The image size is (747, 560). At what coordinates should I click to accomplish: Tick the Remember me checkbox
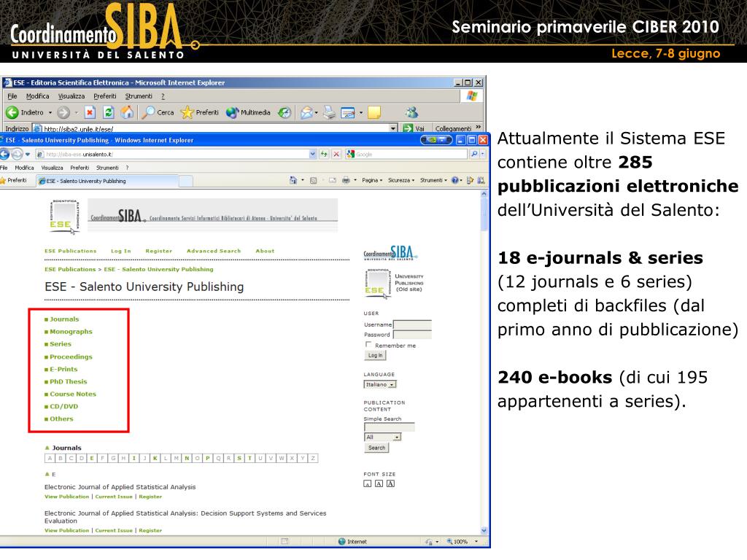(x=368, y=344)
